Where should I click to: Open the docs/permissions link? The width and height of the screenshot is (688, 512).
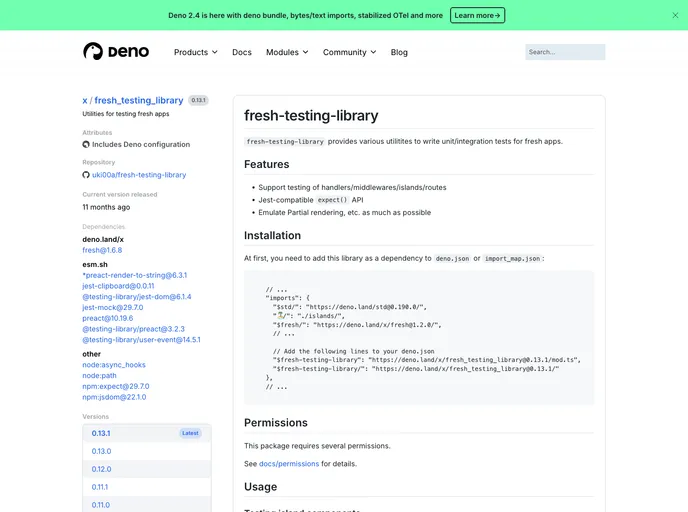pyautogui.click(x=289, y=464)
